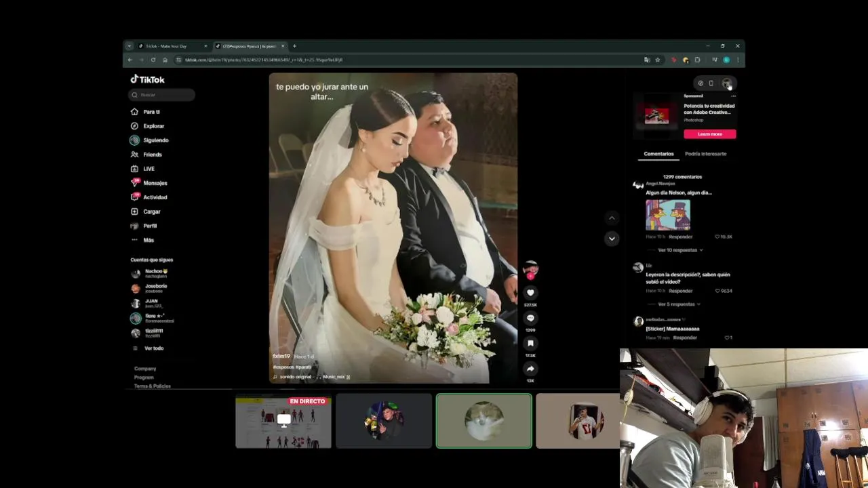Open Friends in the sidebar
The height and width of the screenshot is (488, 868).
(146, 155)
